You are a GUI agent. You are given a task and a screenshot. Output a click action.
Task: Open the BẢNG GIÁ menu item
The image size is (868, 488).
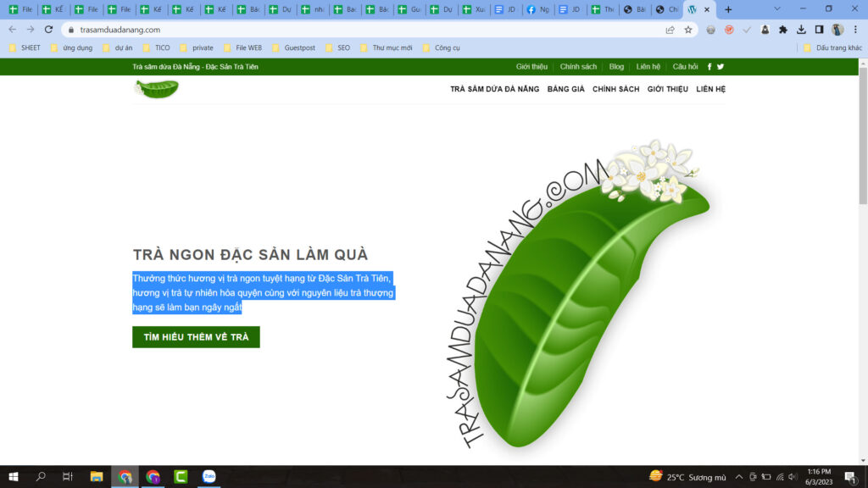coord(565,89)
